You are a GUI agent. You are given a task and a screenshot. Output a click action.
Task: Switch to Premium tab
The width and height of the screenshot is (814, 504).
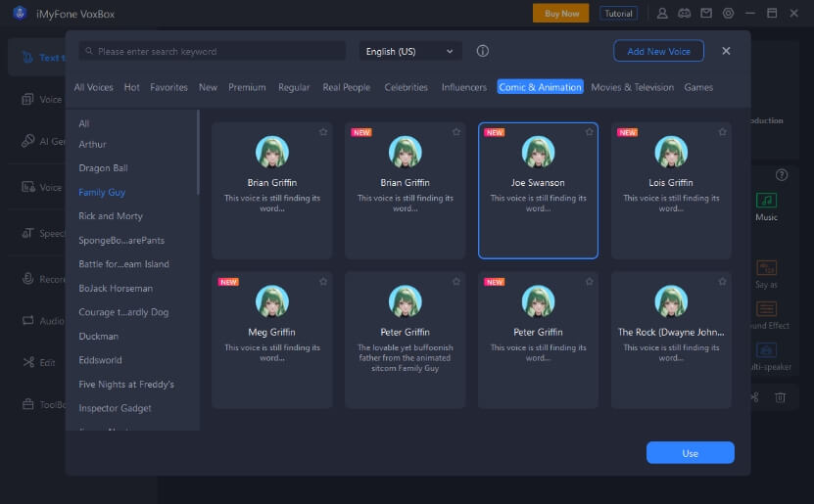point(247,87)
